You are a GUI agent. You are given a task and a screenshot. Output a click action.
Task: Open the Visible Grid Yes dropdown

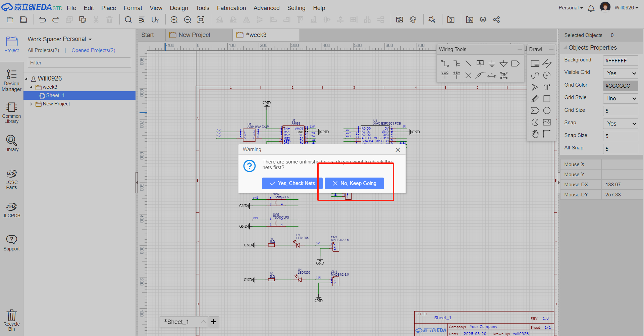click(x=620, y=73)
